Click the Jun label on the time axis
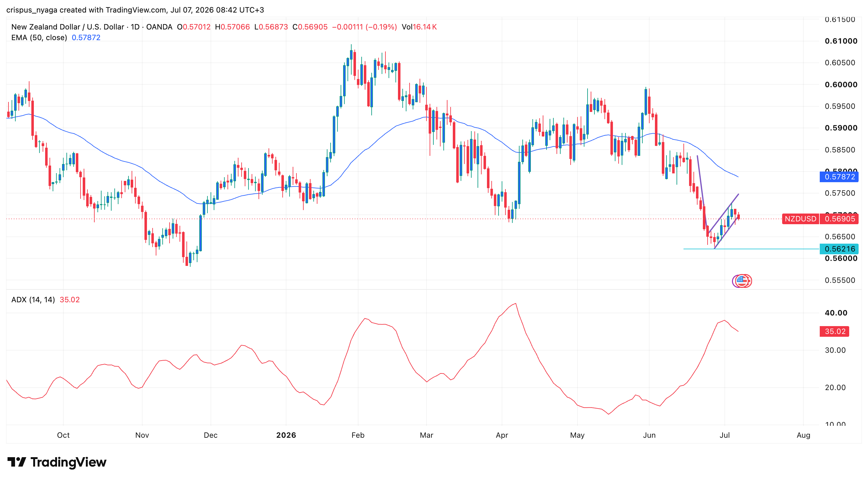Viewport: 868px width, 481px height. pos(649,435)
